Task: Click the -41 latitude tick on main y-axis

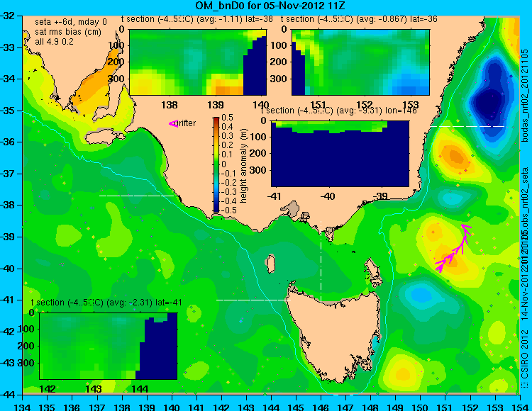Action: pyautogui.click(x=8, y=300)
